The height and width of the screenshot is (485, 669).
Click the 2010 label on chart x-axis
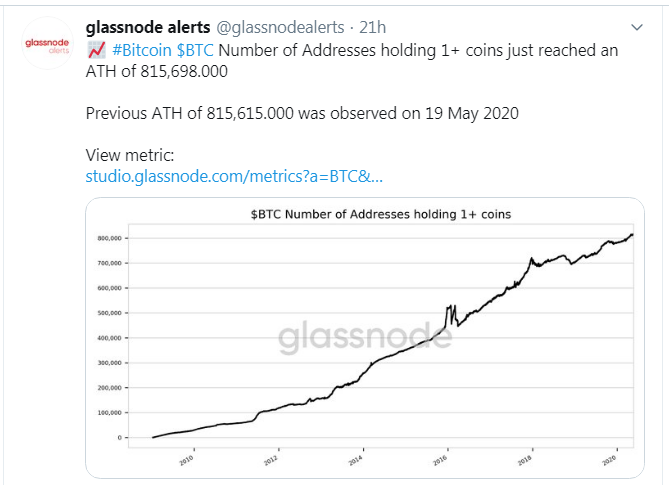(187, 460)
